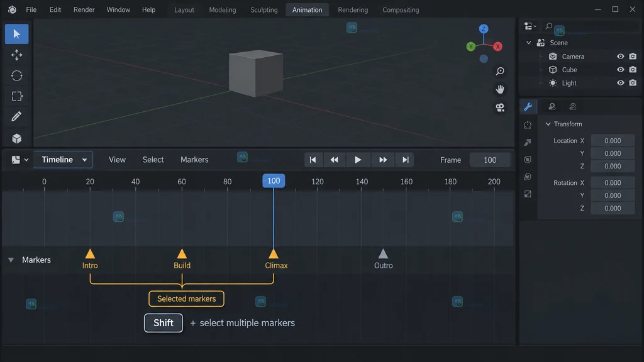
Task: Click the green Y axis gizmo
Action: pyautogui.click(x=470, y=47)
